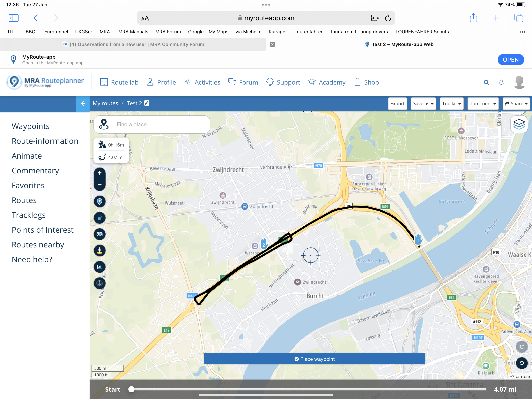
Task: Show all tabs overview icon
Action: pos(519,18)
